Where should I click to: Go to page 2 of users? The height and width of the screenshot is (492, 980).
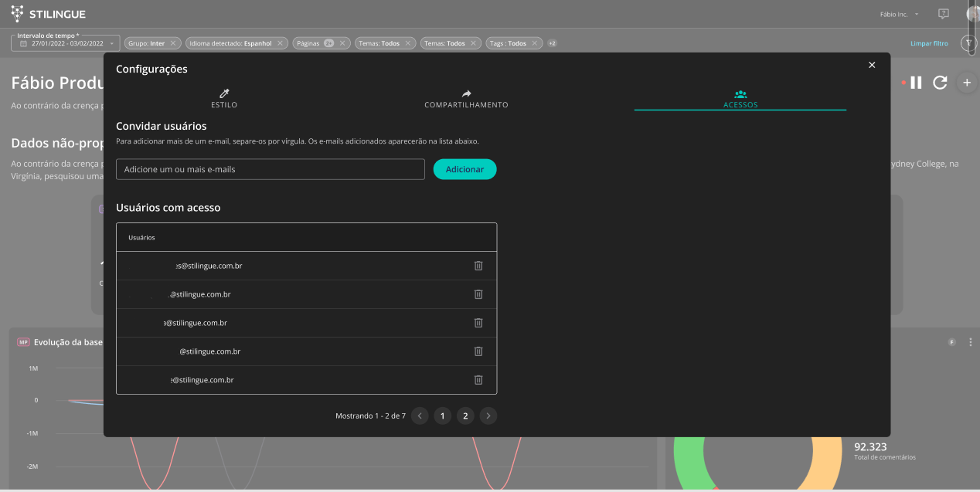pos(464,416)
